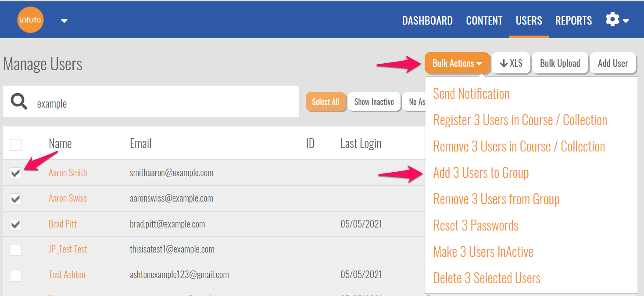The height and width of the screenshot is (296, 644).
Task: Click the search magnifier icon
Action: 19,102
